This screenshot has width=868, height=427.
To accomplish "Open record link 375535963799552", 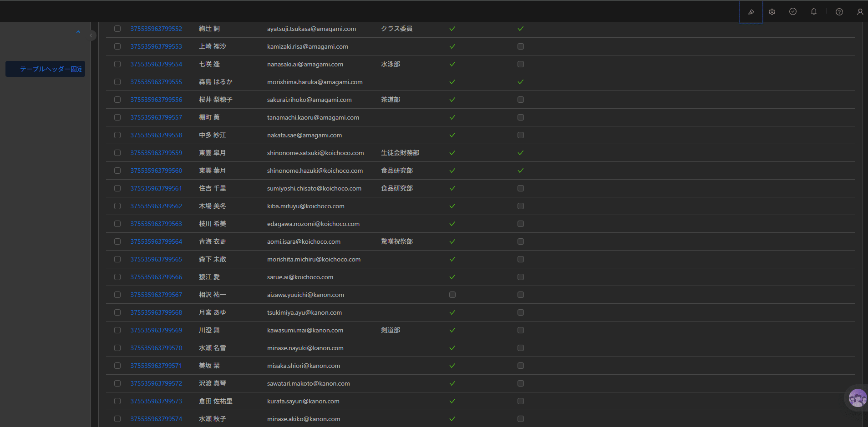I will click(156, 29).
